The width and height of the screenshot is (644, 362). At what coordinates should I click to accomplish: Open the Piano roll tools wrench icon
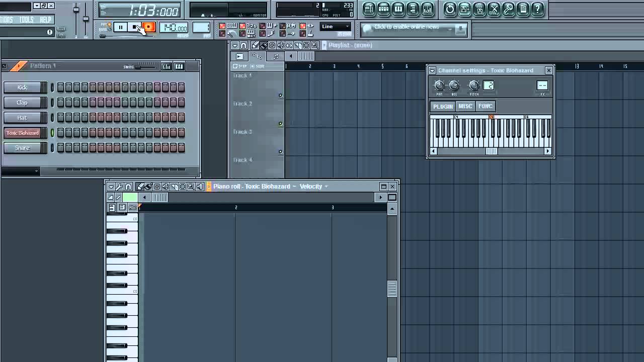(x=120, y=187)
